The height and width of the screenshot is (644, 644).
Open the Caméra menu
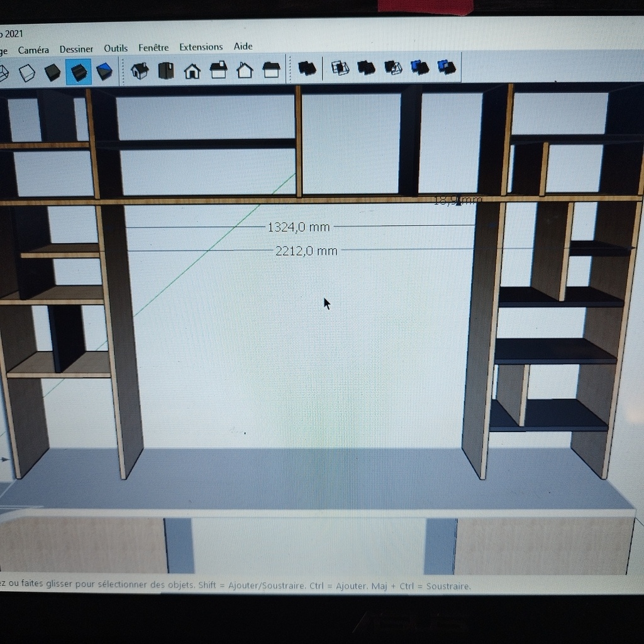[33, 50]
